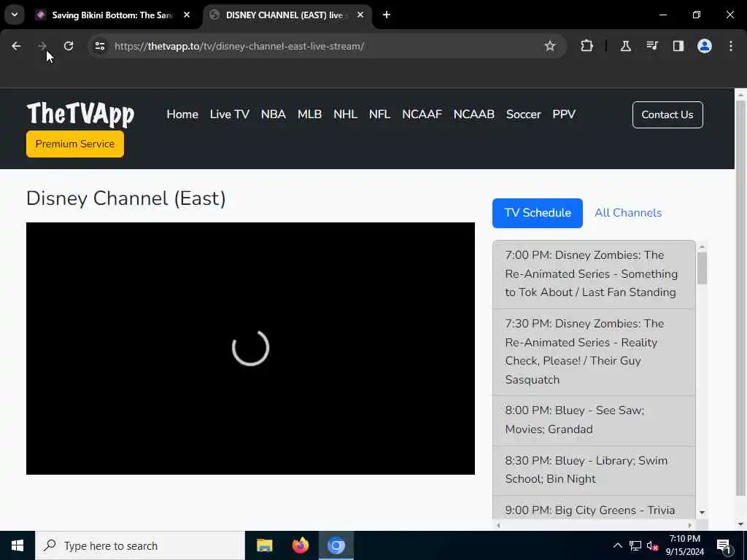Open the muted volume tray icon

click(653, 545)
